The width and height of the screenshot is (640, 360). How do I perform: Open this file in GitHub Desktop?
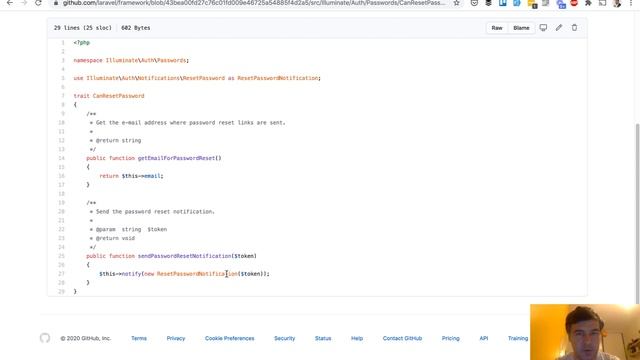[543, 28]
